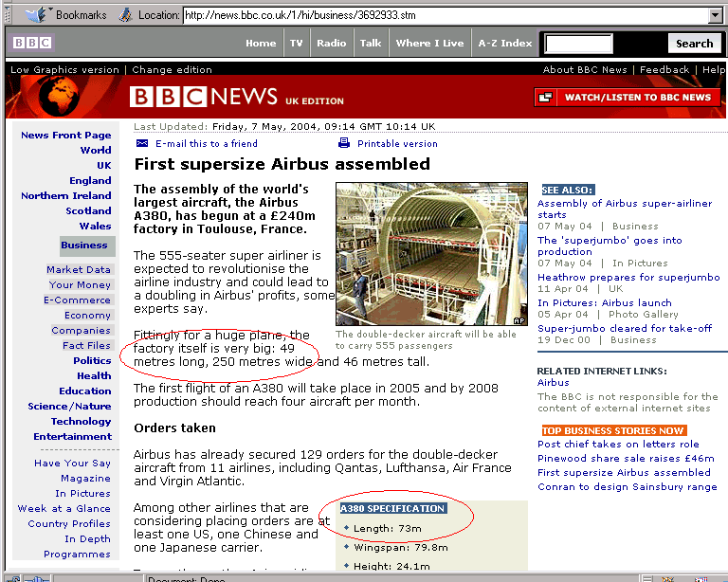This screenshot has height=582, width=728.
Task: Click the BBC logo in the top bar
Action: coord(31,43)
